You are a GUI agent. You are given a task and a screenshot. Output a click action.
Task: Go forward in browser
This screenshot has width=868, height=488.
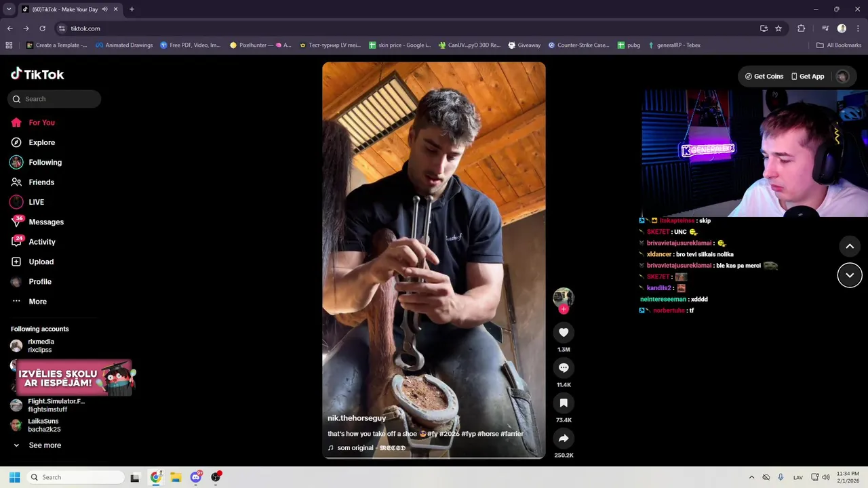(26, 28)
